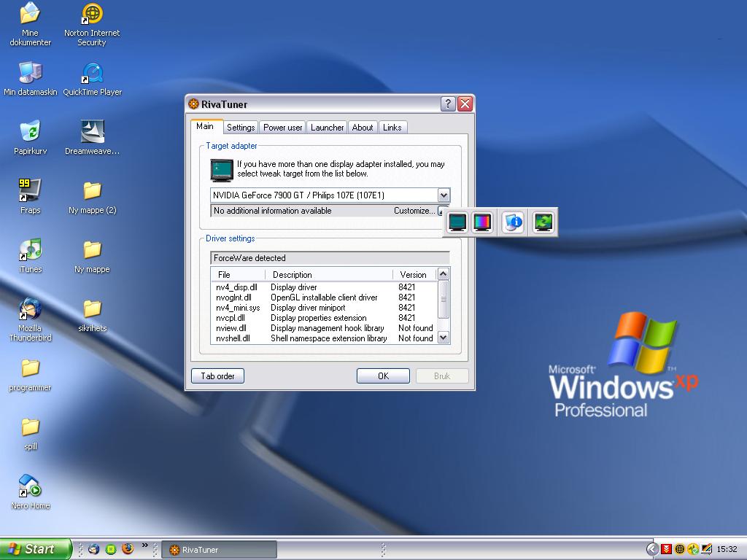747x560 pixels.
Task: Switch to the Settings tab
Action: 241,127
